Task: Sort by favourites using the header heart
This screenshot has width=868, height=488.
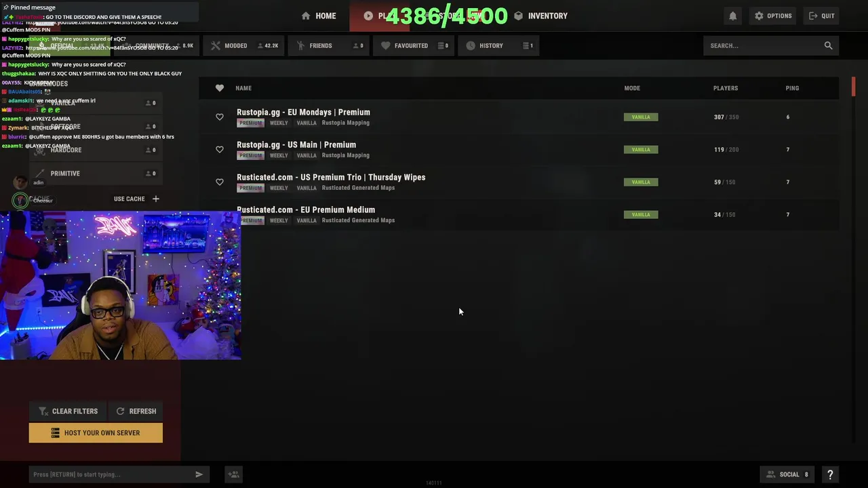Action: coord(219,88)
